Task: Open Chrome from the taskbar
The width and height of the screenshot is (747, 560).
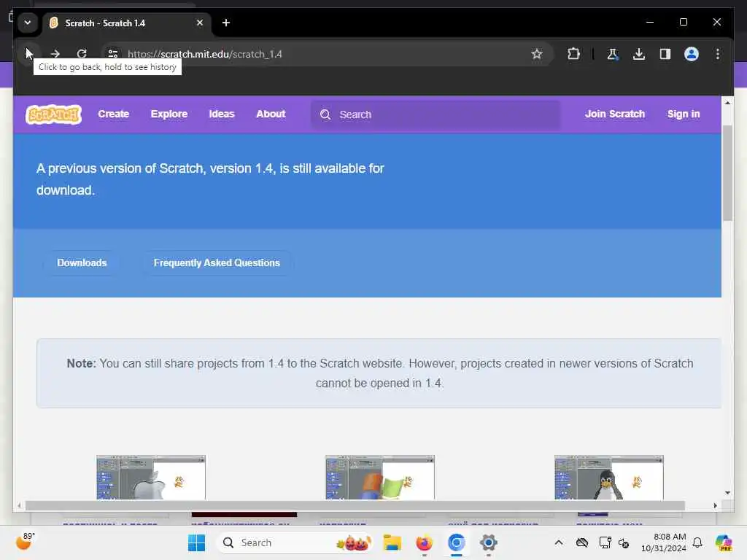Action: tap(456, 542)
